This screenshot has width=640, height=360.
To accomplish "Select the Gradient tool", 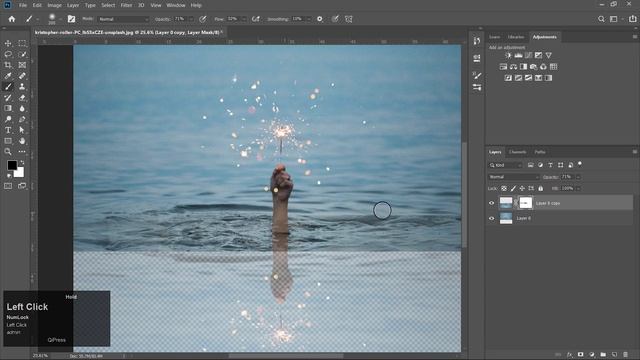I will click(8, 108).
